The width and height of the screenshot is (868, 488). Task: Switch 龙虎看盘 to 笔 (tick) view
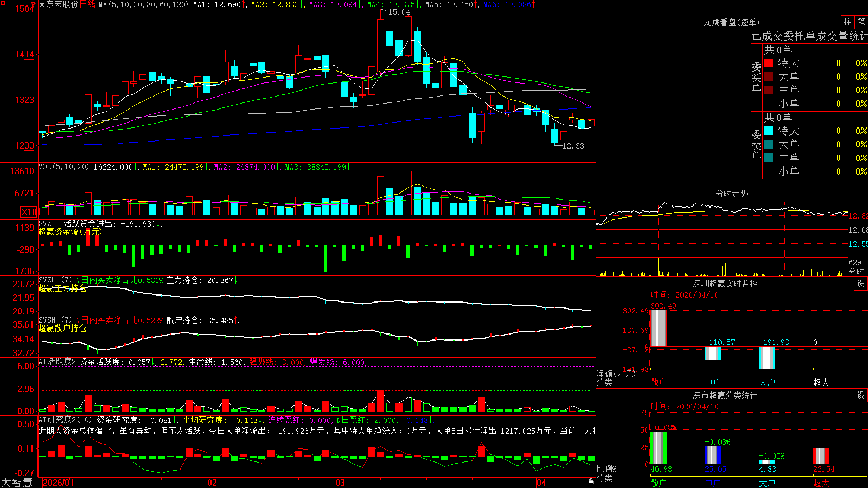tap(861, 22)
